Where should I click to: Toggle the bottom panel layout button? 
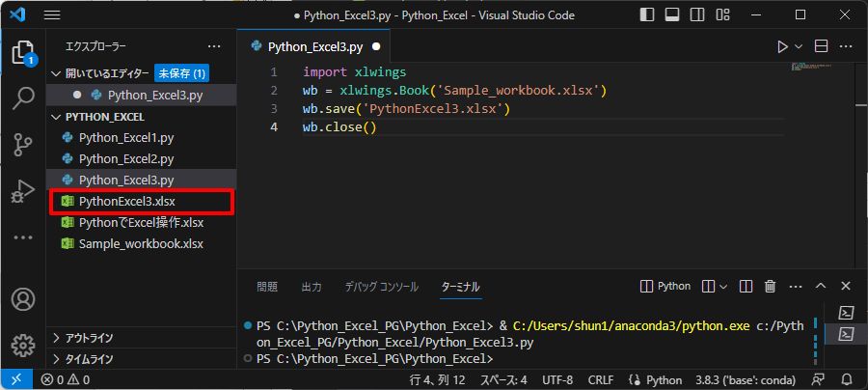click(x=672, y=14)
